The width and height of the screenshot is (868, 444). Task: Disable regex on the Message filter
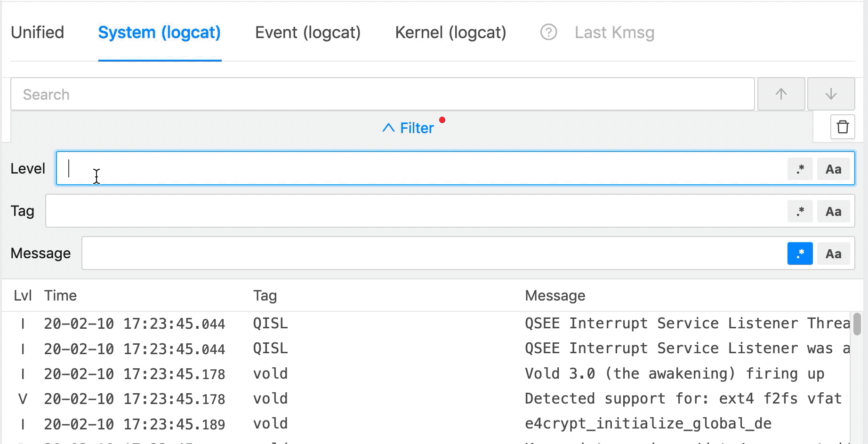[x=800, y=254]
